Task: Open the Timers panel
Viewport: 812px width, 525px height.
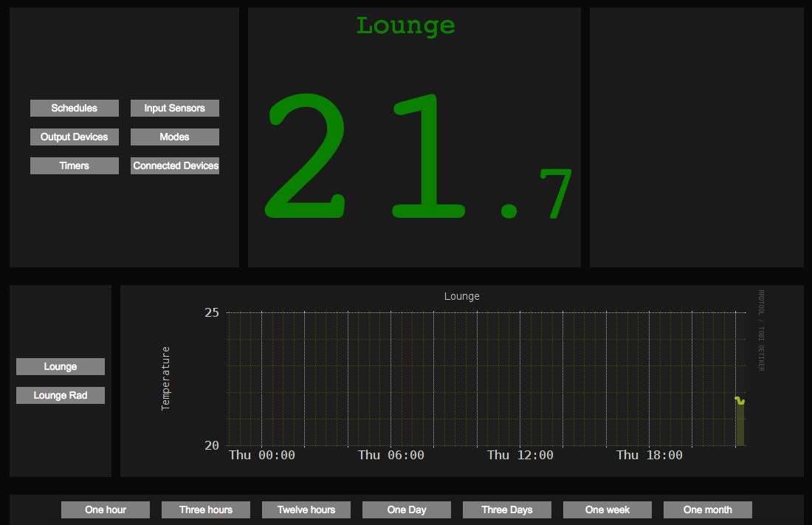Action: tap(74, 165)
